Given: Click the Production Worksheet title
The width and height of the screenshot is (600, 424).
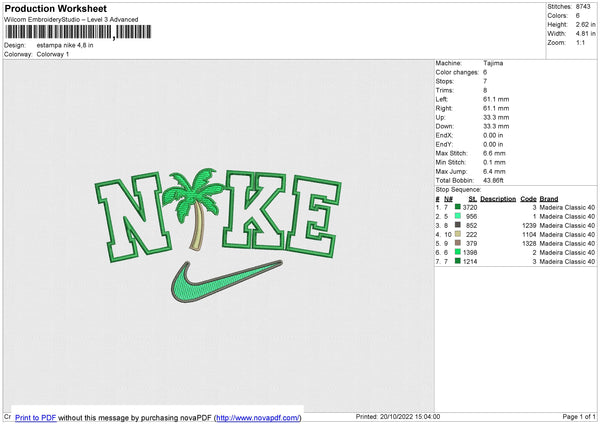Looking at the screenshot, I should [55, 8].
